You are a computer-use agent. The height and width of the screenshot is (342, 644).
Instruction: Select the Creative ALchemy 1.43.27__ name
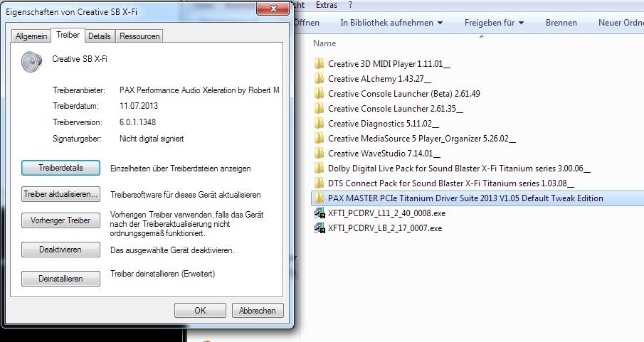pos(379,78)
